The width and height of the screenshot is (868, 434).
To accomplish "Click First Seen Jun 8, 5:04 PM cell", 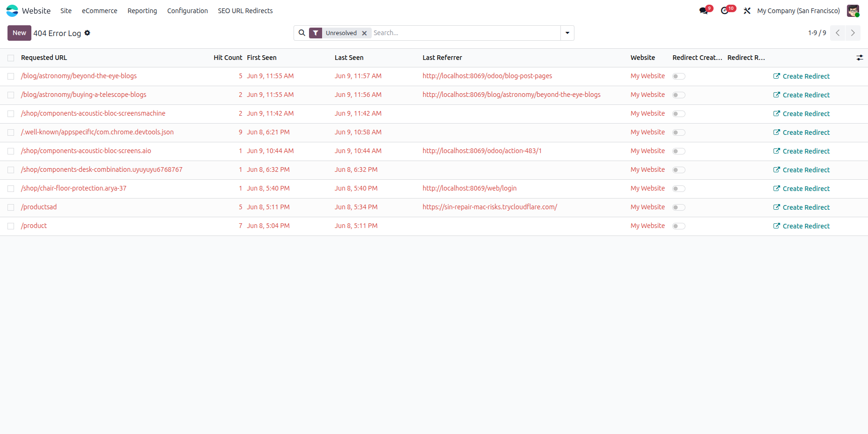I will click(268, 226).
